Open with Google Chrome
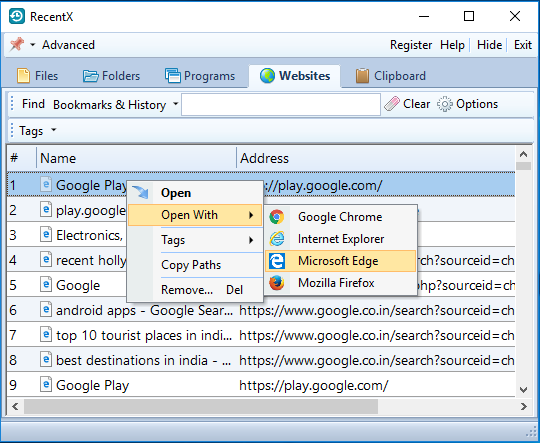The width and height of the screenshot is (540, 443). pyautogui.click(x=341, y=217)
